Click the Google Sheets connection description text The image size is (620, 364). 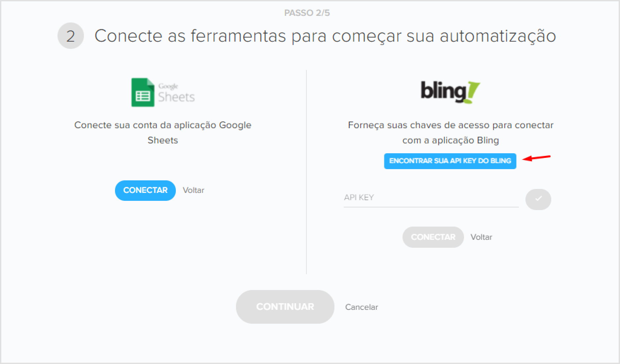[x=163, y=132]
